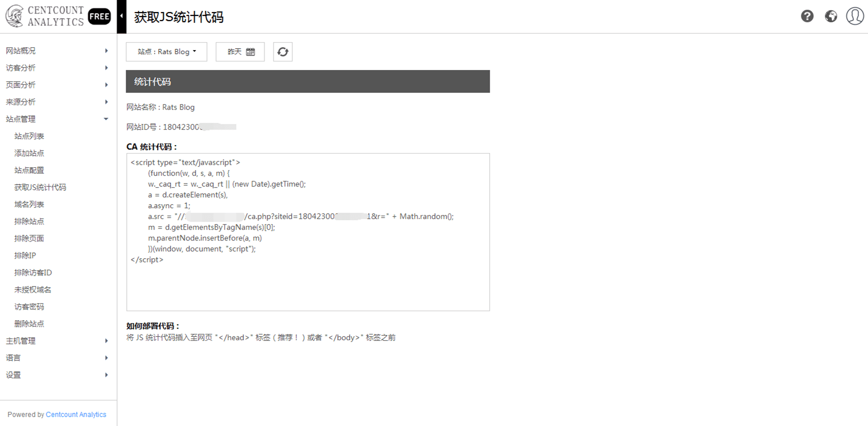Go to 站点列表
The height and width of the screenshot is (426, 868).
click(x=29, y=136)
